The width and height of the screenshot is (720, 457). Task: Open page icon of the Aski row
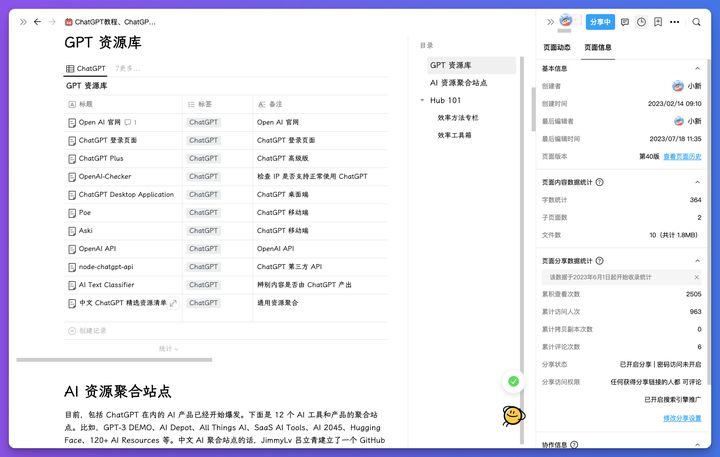[72, 231]
